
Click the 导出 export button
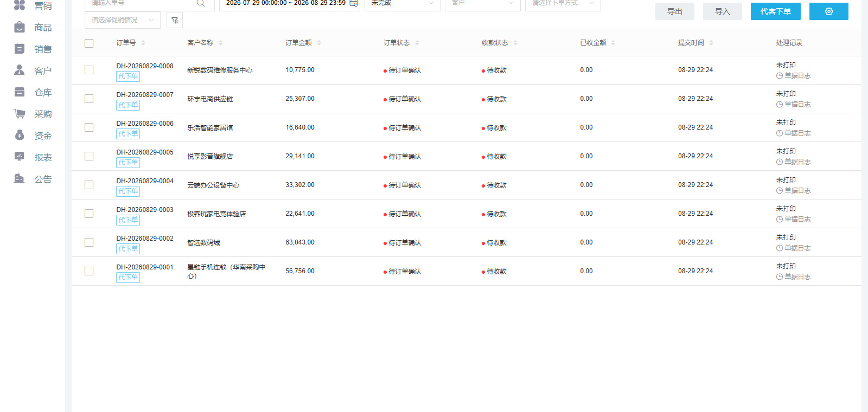pos(675,11)
